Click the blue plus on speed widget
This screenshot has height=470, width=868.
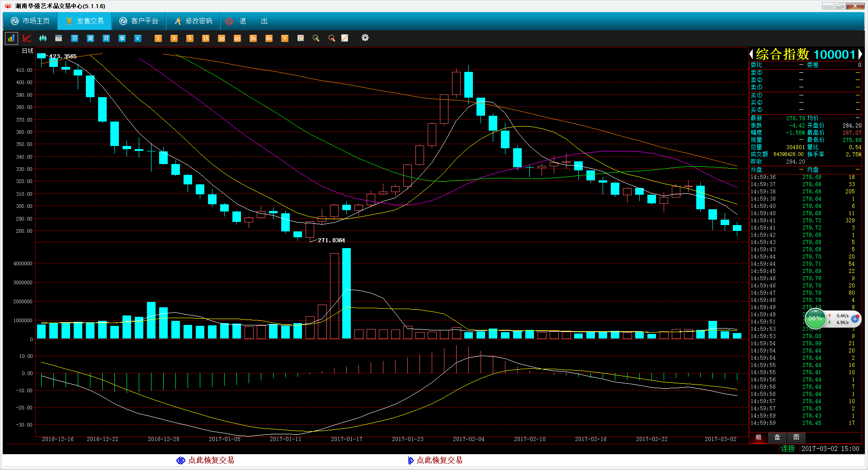[x=855, y=319]
